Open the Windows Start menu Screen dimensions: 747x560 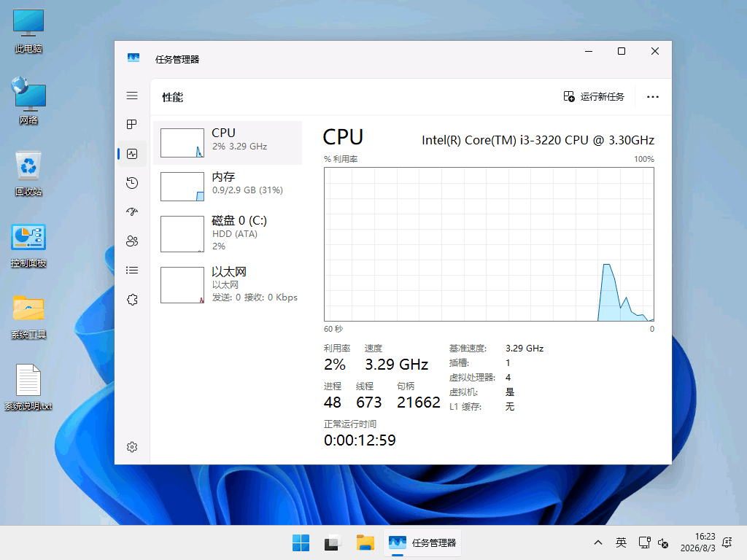[301, 542]
